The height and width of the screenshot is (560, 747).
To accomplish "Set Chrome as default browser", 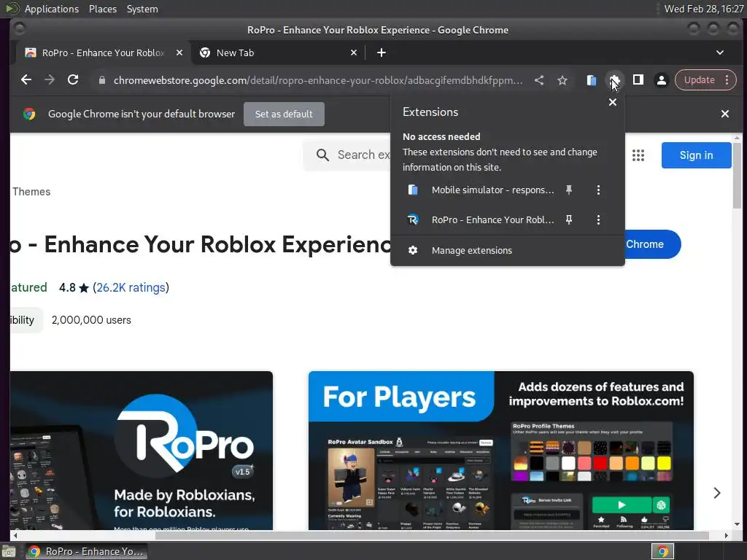I will coord(284,114).
